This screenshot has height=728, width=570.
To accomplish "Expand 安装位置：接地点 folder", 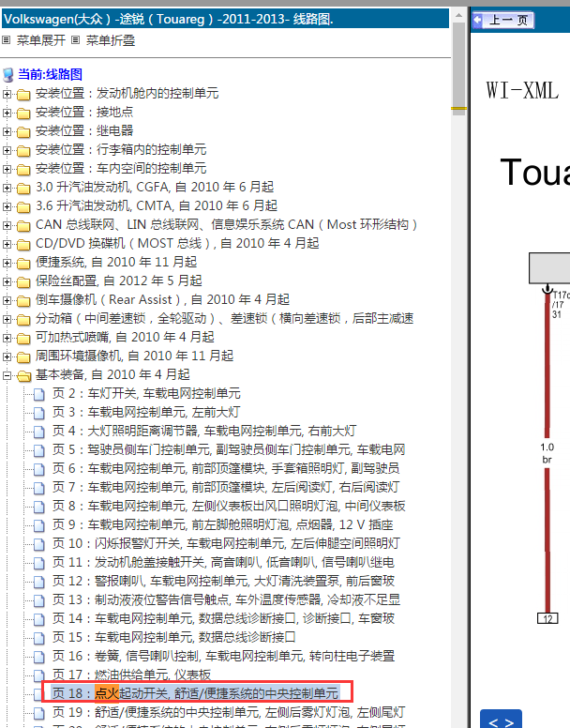I will coord(7,113).
